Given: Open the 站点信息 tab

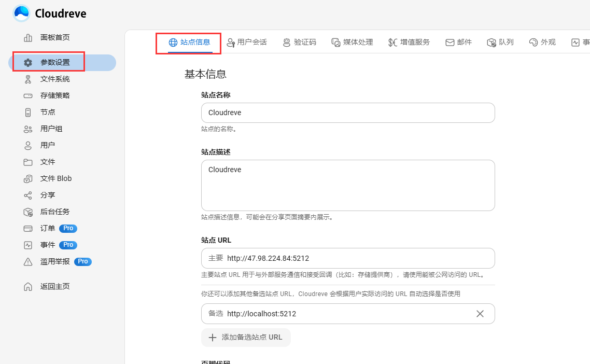Looking at the screenshot, I should coord(189,42).
